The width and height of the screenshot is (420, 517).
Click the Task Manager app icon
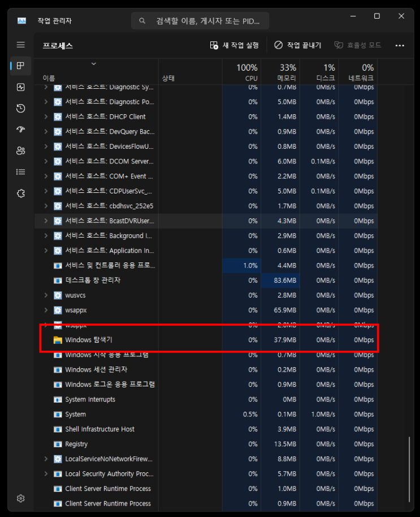coord(21,21)
